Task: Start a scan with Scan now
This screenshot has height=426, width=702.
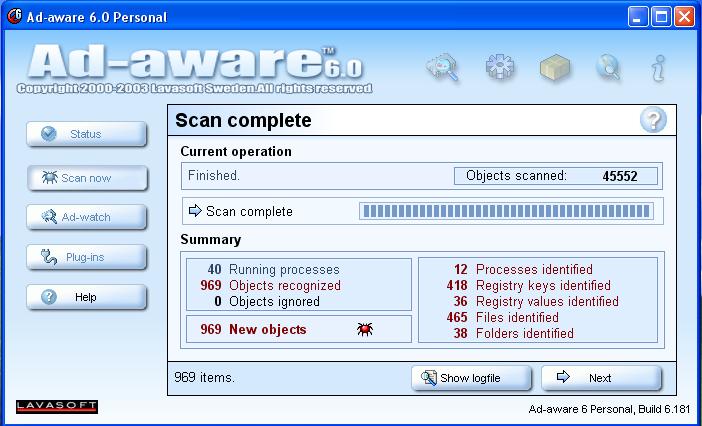Action: 87,178
